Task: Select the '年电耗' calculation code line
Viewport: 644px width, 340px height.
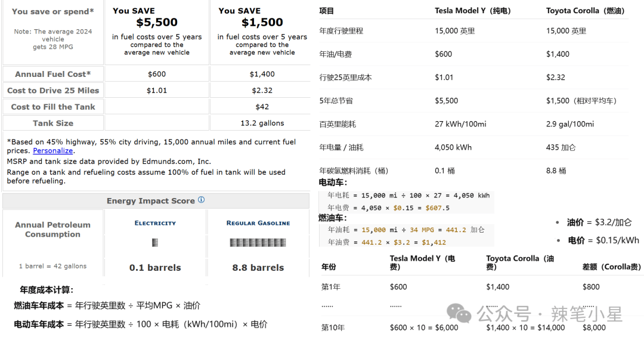Action: (408, 196)
